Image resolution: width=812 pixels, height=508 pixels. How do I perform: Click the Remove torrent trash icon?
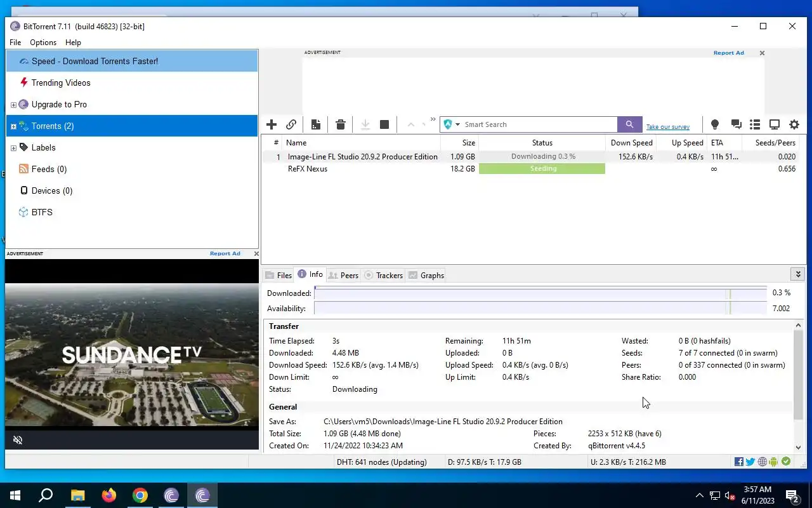pos(341,124)
